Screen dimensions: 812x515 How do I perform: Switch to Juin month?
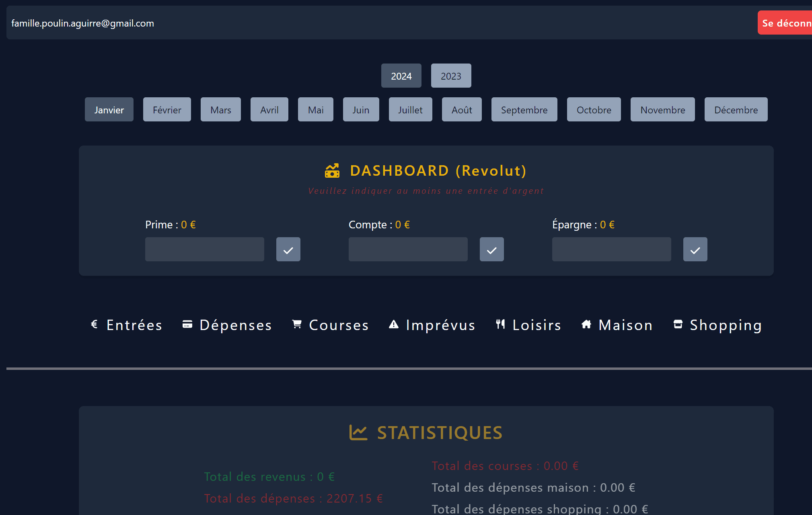(x=361, y=109)
